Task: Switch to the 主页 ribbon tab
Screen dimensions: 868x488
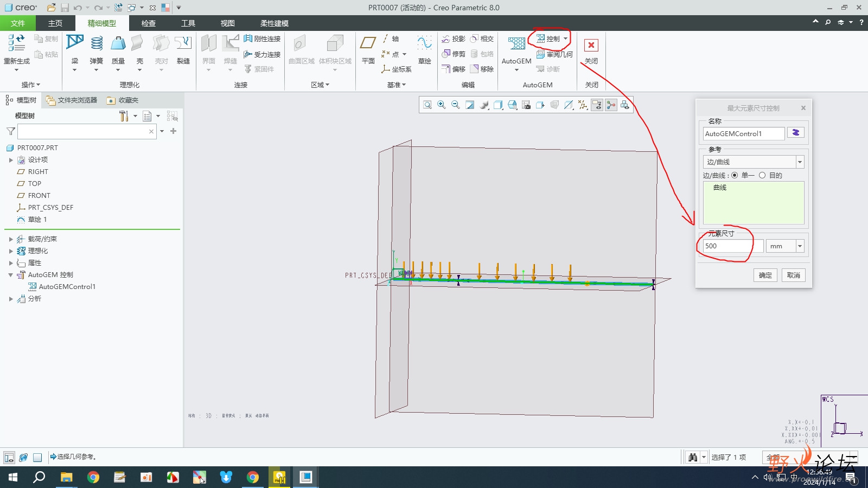Action: (x=55, y=23)
